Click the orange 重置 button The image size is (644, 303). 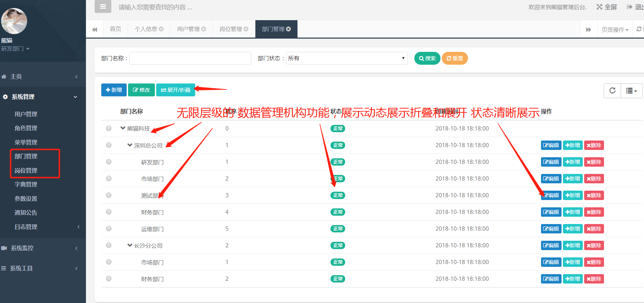tap(455, 58)
